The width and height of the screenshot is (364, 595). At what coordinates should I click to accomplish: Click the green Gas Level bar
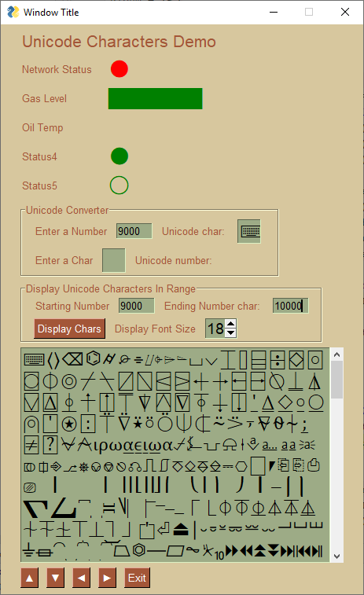click(155, 99)
